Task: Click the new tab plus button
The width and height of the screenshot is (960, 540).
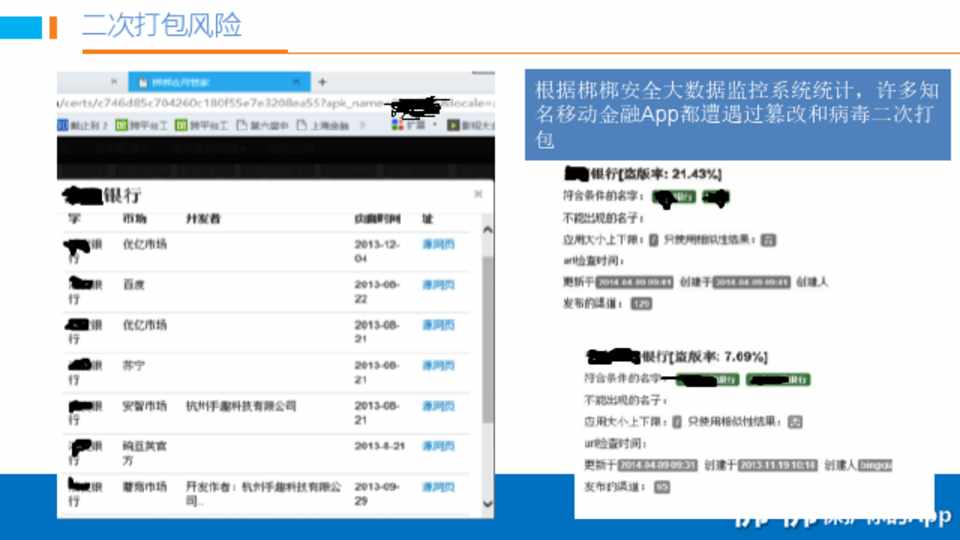Action: [322, 82]
